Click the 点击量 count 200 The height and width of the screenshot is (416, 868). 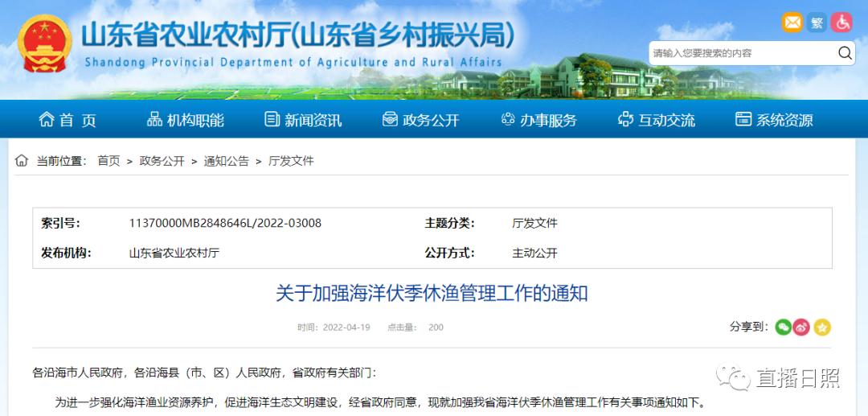(436, 327)
